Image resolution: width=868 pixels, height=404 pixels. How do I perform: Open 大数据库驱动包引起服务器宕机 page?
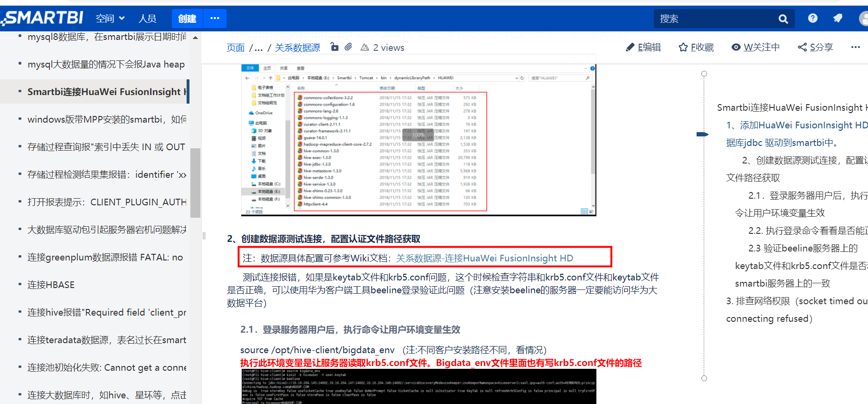point(107,230)
